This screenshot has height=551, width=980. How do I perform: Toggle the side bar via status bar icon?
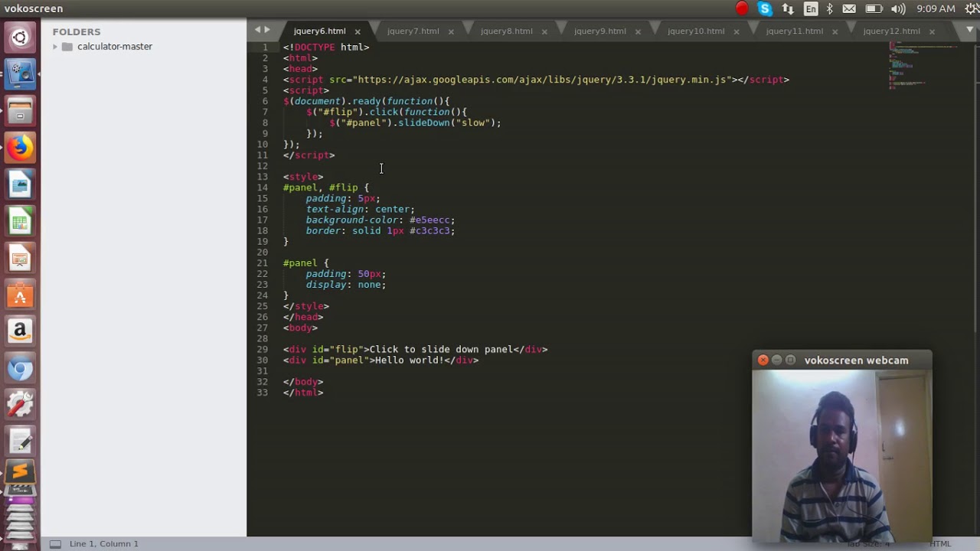click(x=55, y=544)
